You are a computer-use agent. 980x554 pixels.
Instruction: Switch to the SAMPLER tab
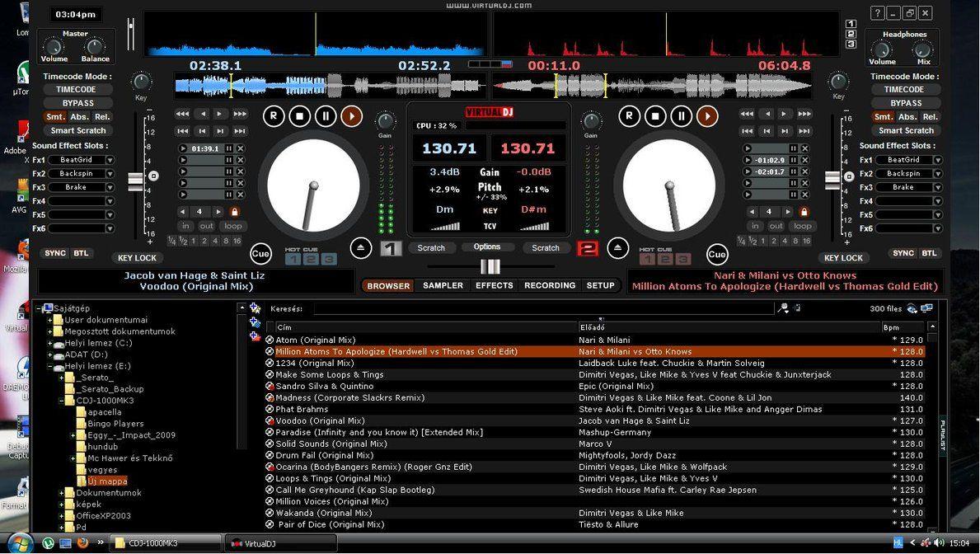pos(443,285)
